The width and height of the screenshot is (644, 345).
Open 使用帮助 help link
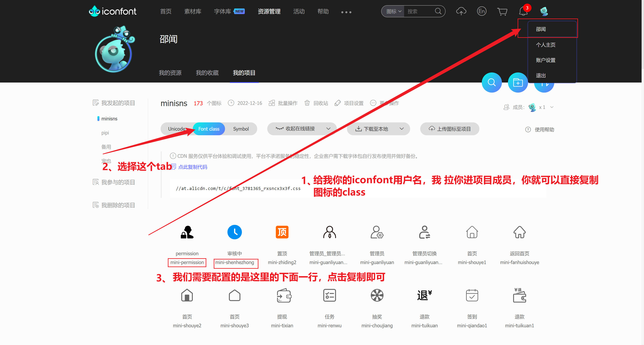point(540,129)
